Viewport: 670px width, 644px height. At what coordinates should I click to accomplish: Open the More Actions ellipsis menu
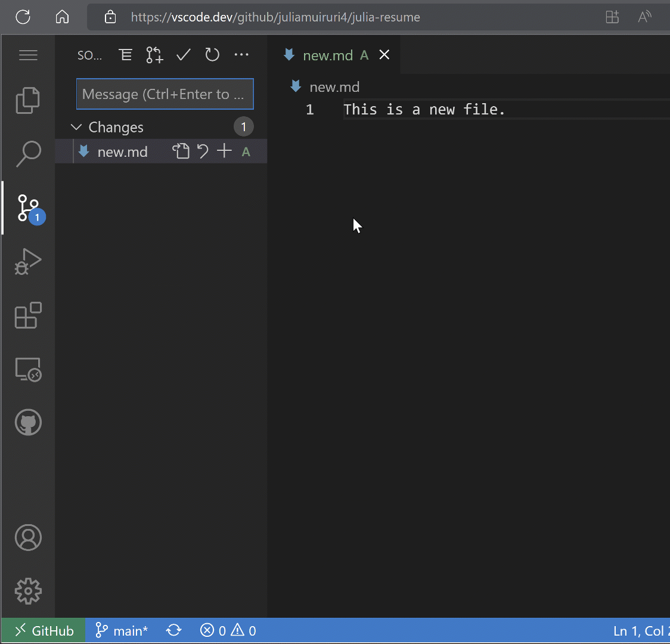point(241,55)
